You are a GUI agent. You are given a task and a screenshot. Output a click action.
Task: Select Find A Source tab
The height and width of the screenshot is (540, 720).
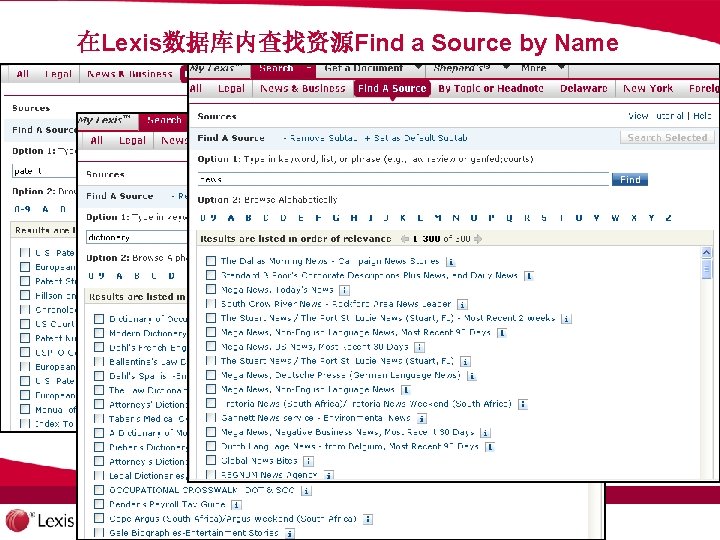(392, 89)
